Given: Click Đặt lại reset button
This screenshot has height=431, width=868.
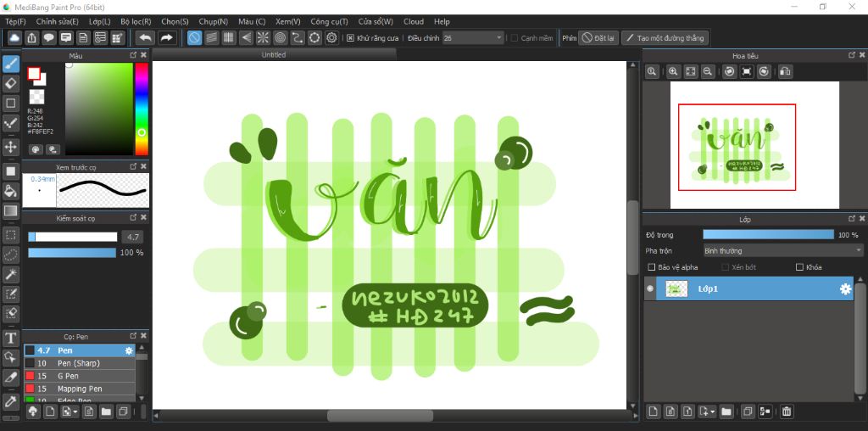Looking at the screenshot, I should 598,38.
